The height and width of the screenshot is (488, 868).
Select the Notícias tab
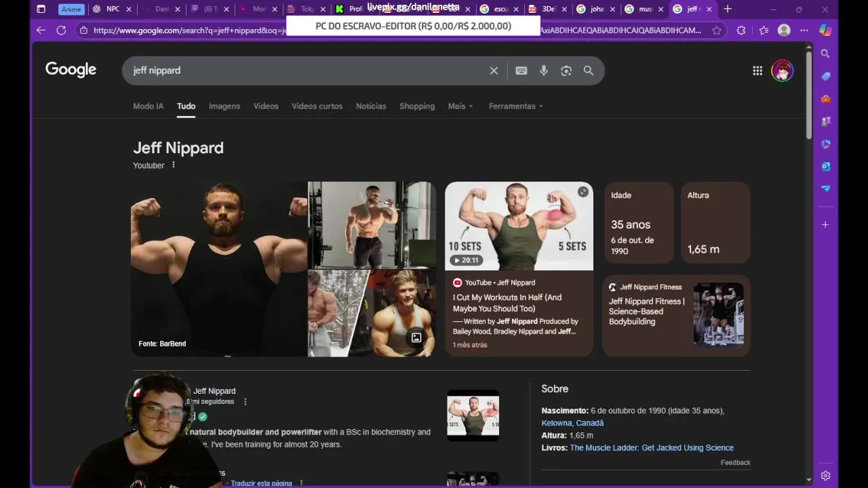[x=371, y=106]
